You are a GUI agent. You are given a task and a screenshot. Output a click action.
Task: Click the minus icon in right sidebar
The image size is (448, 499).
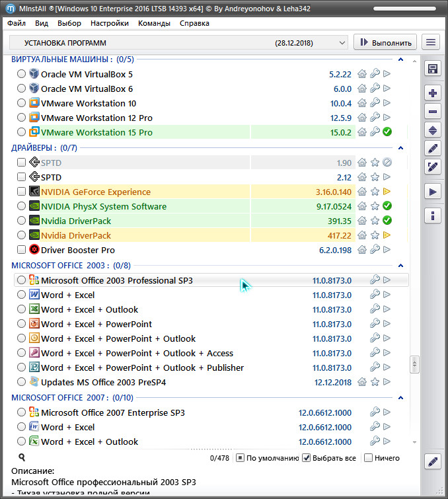pos(433,112)
